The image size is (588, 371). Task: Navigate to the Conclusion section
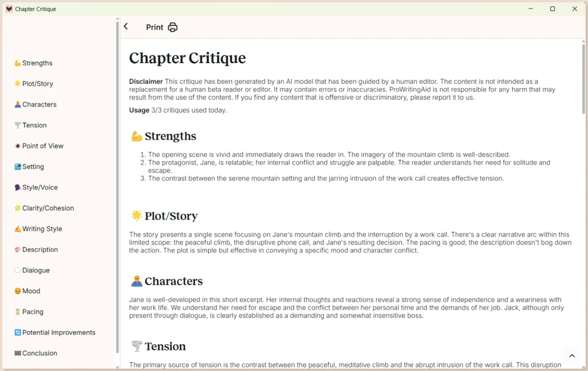pyautogui.click(x=40, y=353)
